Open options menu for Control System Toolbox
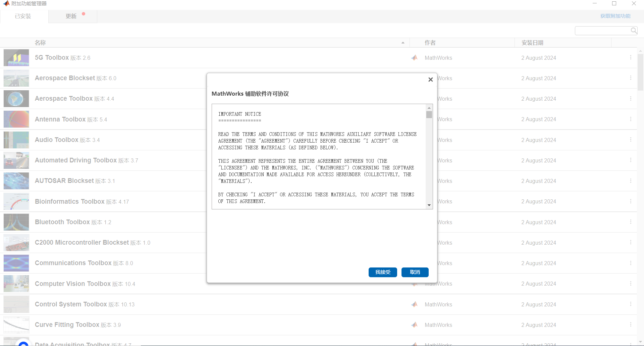Screen dimensions: 644x346 pyautogui.click(x=631, y=304)
